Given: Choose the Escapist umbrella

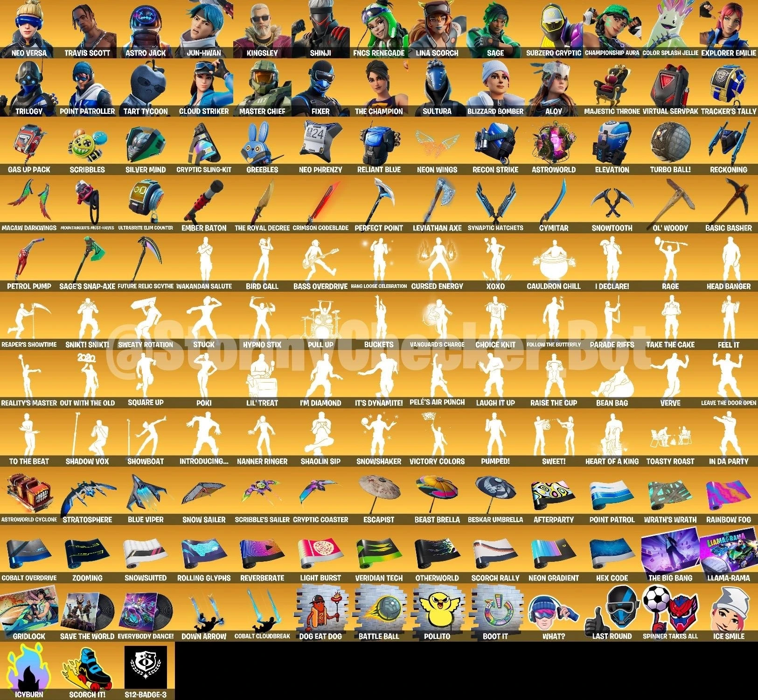Looking at the screenshot, I should coord(379,496).
